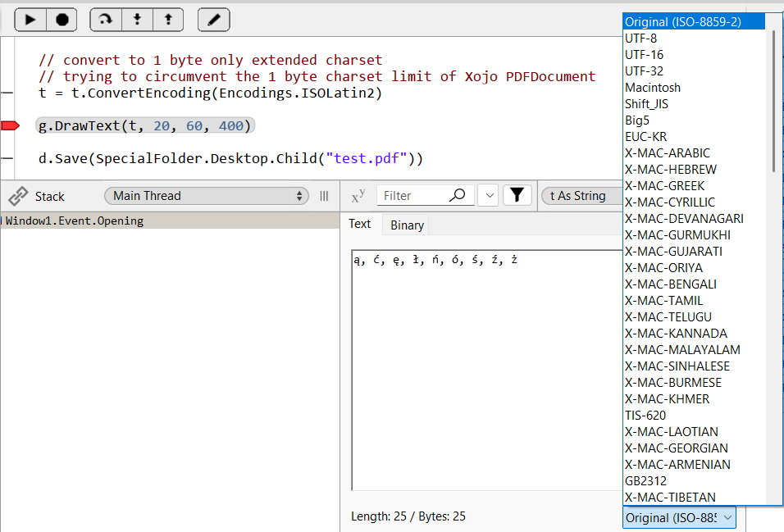Click the 'trying to circumvent' comment line
784x532 pixels.
(x=317, y=76)
